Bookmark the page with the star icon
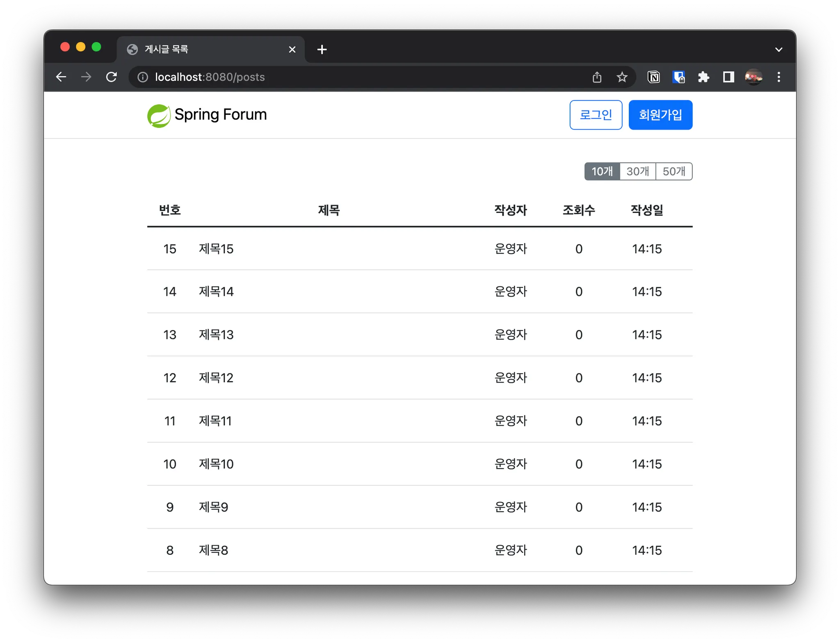 pyautogui.click(x=622, y=77)
